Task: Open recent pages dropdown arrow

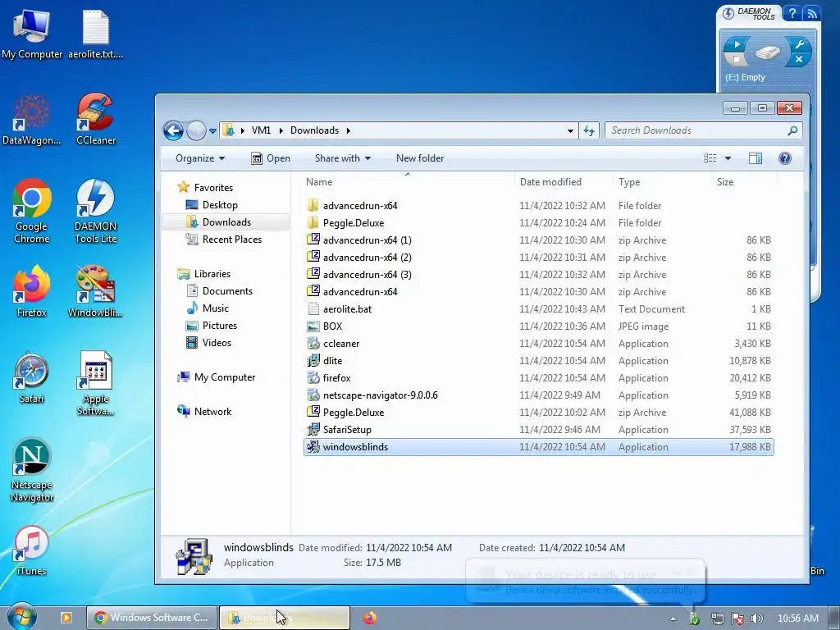Action: click(212, 130)
